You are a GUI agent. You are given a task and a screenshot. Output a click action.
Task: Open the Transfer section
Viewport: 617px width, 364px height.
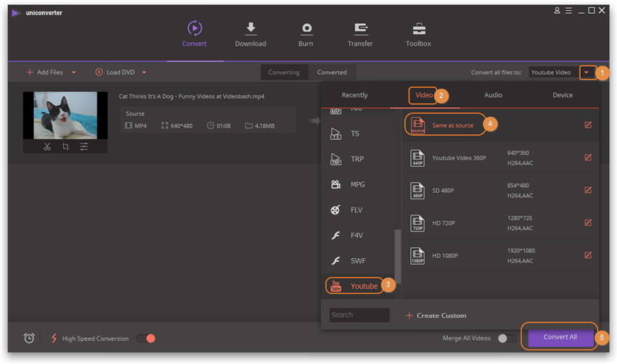click(360, 34)
